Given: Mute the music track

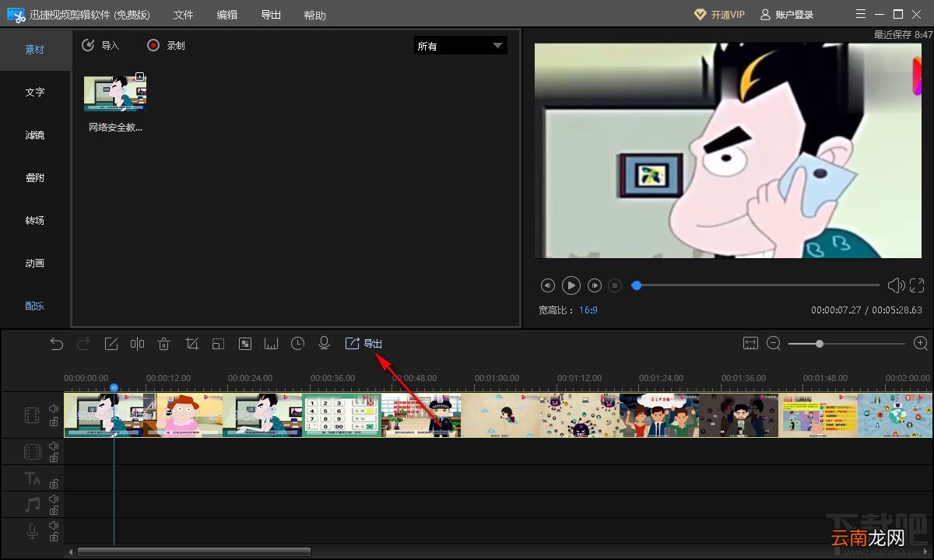Looking at the screenshot, I should [x=54, y=499].
